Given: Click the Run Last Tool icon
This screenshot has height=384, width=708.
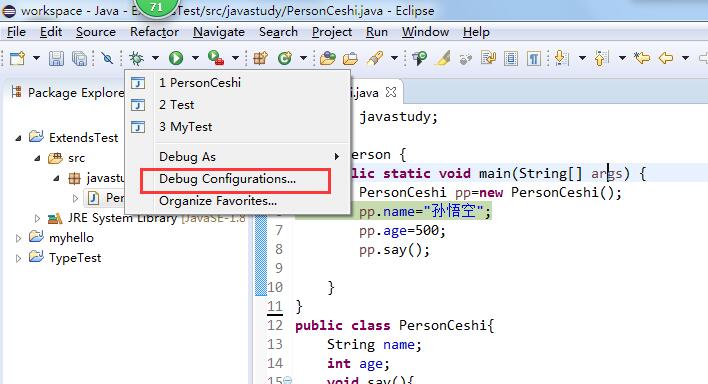Looking at the screenshot, I should [x=216, y=58].
